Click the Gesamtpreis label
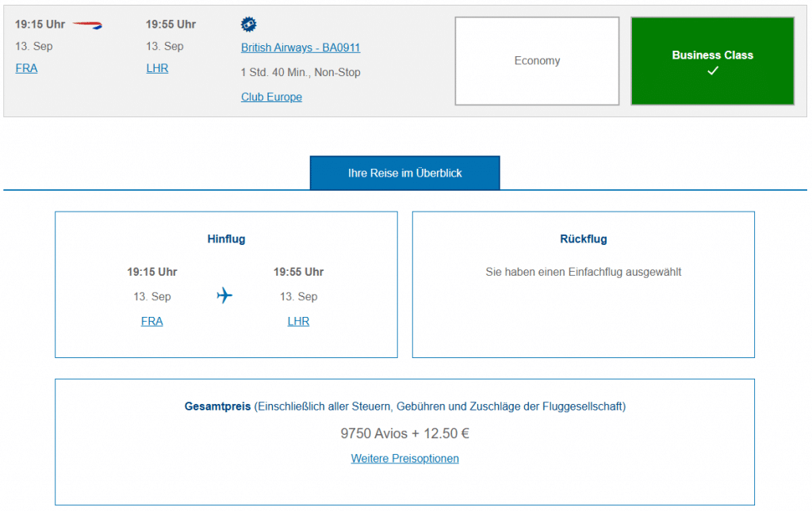This screenshot has height=511, width=812. (217, 406)
